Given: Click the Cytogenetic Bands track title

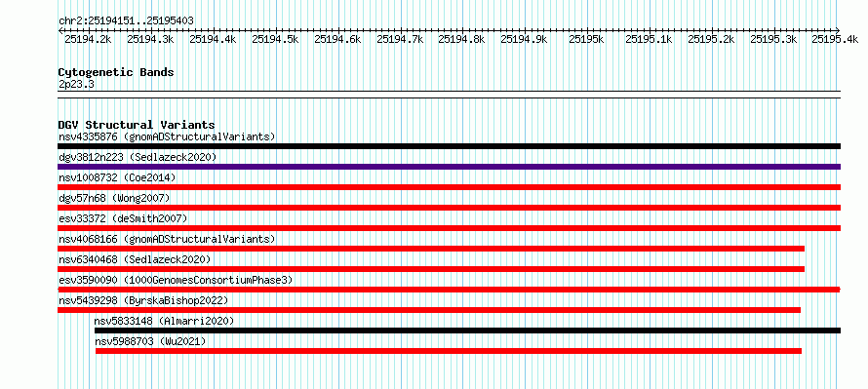Looking at the screenshot, I should click(116, 72).
